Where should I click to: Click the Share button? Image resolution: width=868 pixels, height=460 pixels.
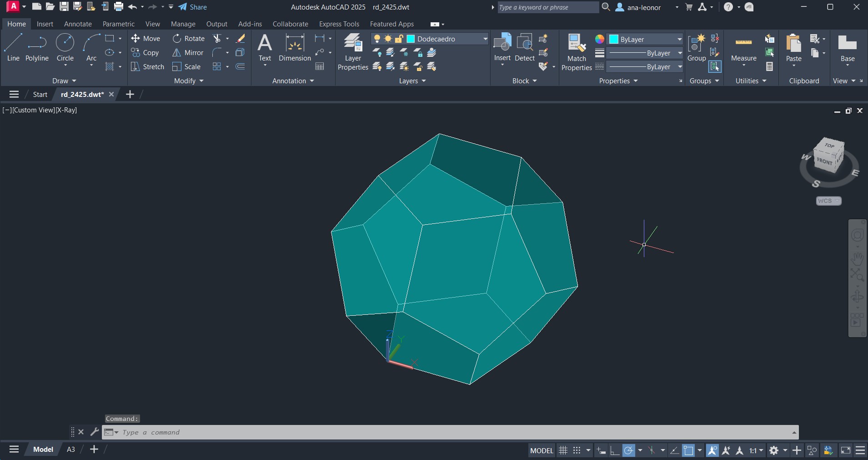coord(193,7)
